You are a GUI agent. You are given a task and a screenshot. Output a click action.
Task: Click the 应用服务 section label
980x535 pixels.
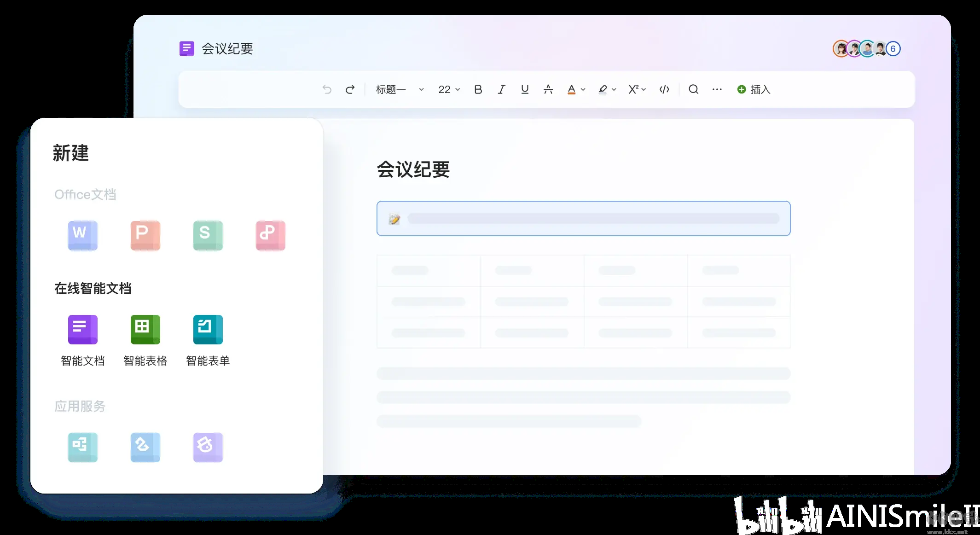(x=80, y=406)
